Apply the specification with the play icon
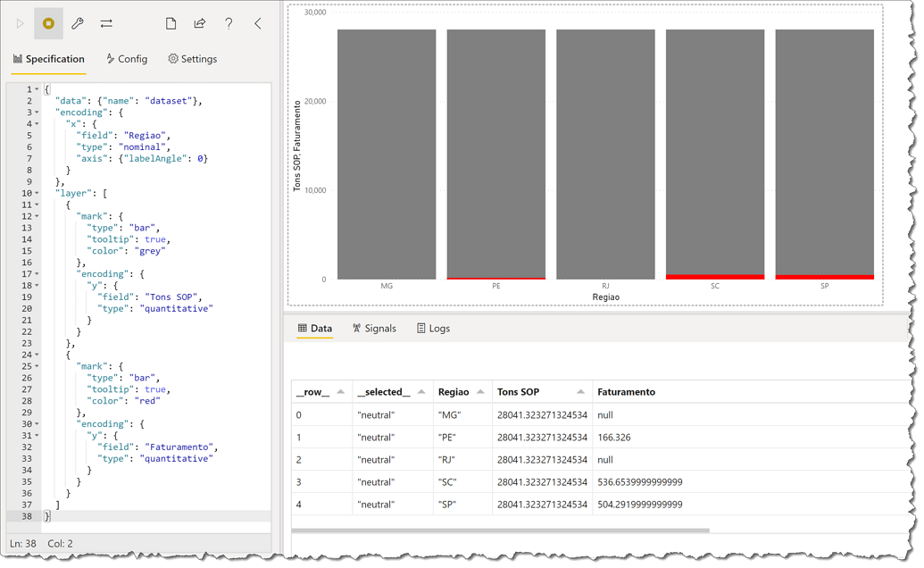The width and height of the screenshot is (924, 568). pyautogui.click(x=20, y=24)
